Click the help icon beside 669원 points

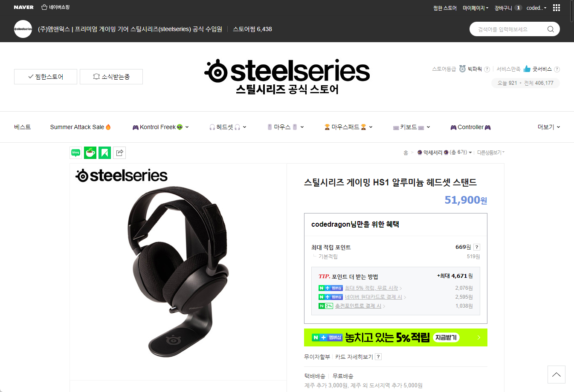click(477, 247)
